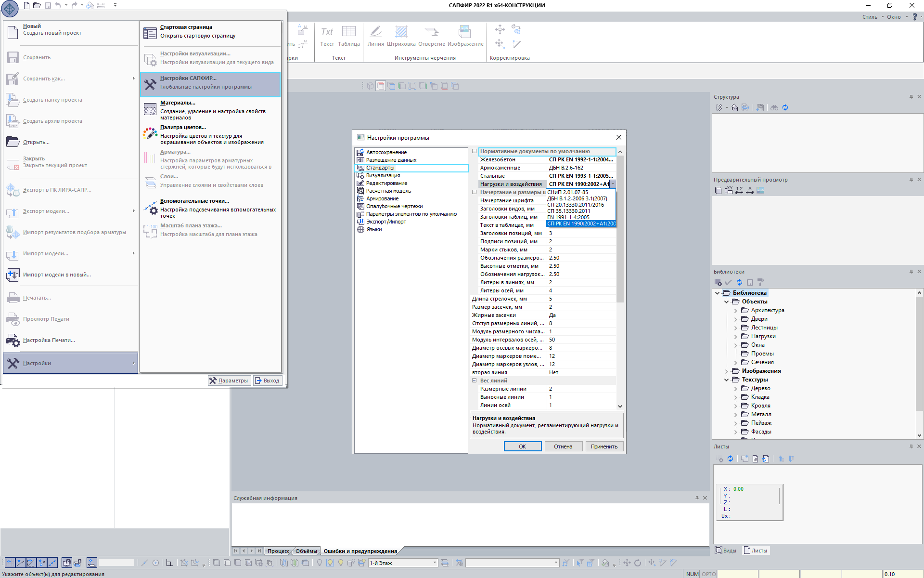This screenshot has width=924, height=578.
Task: Click the Штриховка (hatch) drawing tool icon
Action: pos(401,33)
